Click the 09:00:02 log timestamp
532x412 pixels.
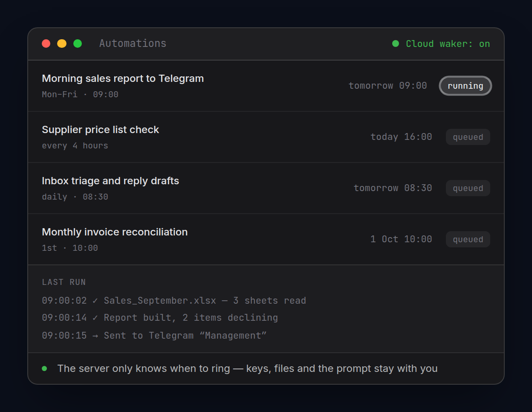64,301
